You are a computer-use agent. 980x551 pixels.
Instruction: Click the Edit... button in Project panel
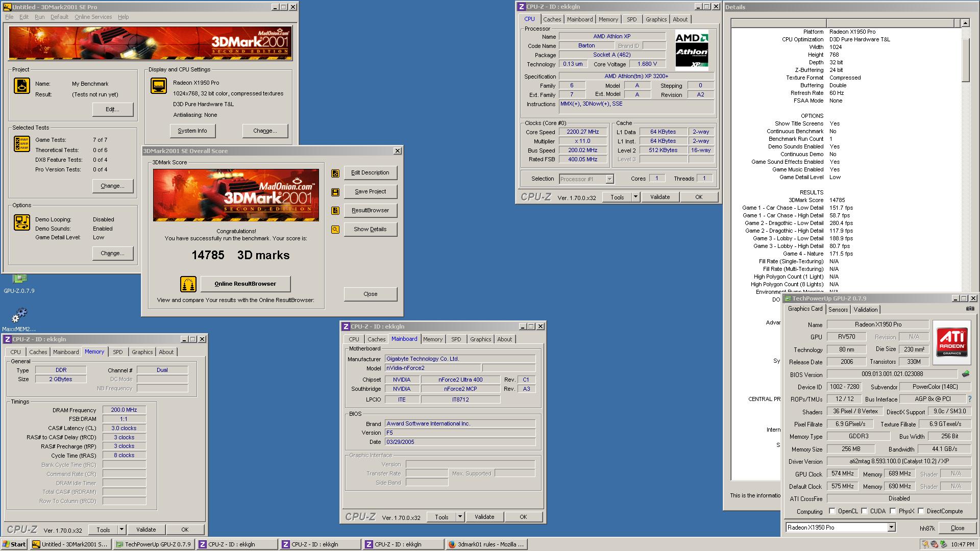point(113,109)
